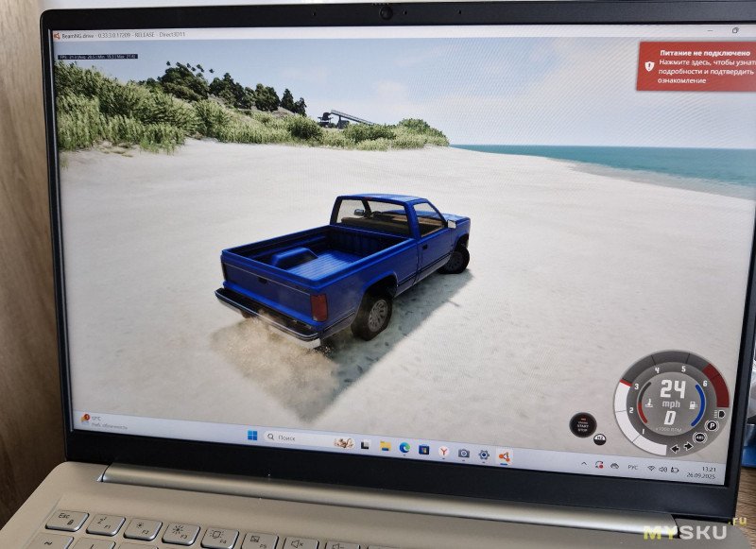This screenshot has height=549, width=756.
Task: Open Microsoft Store from the taskbar
Action: (423, 450)
